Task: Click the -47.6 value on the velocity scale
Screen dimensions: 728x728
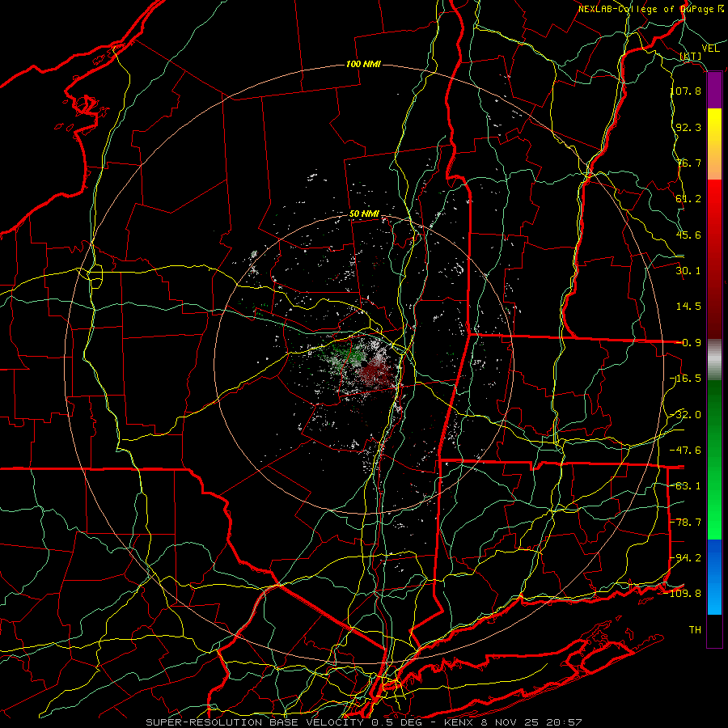Action: pos(686,451)
